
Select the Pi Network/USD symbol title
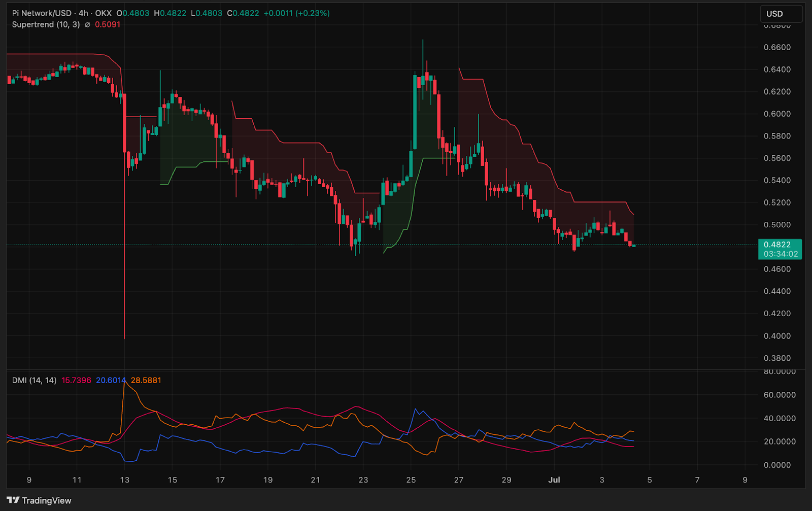pyautogui.click(x=42, y=13)
